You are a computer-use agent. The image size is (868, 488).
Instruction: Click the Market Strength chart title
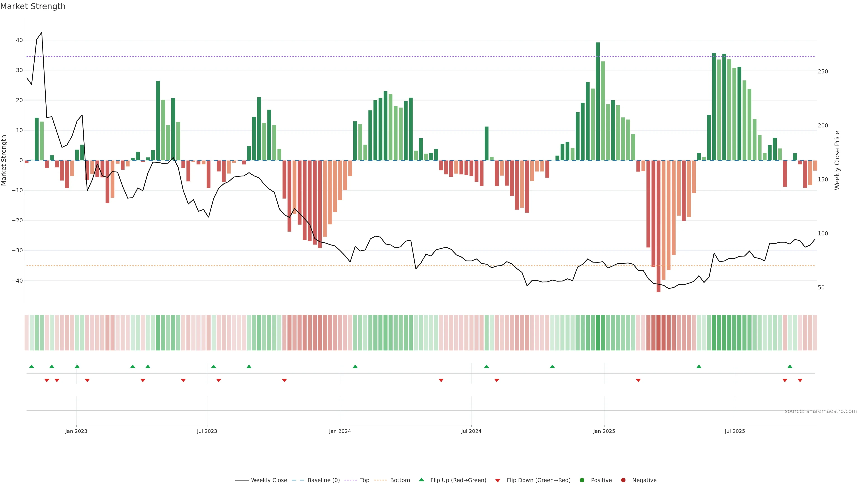pyautogui.click(x=33, y=6)
